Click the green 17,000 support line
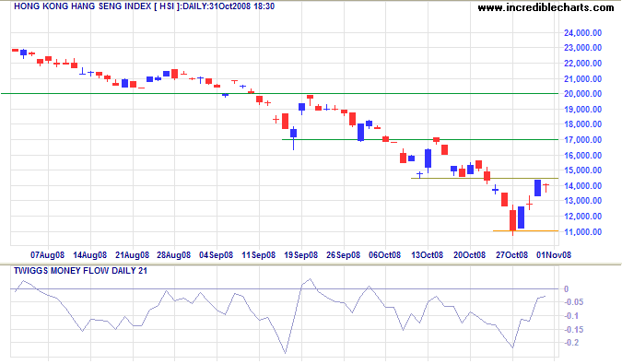This screenshot has height=364, width=622. [420, 139]
